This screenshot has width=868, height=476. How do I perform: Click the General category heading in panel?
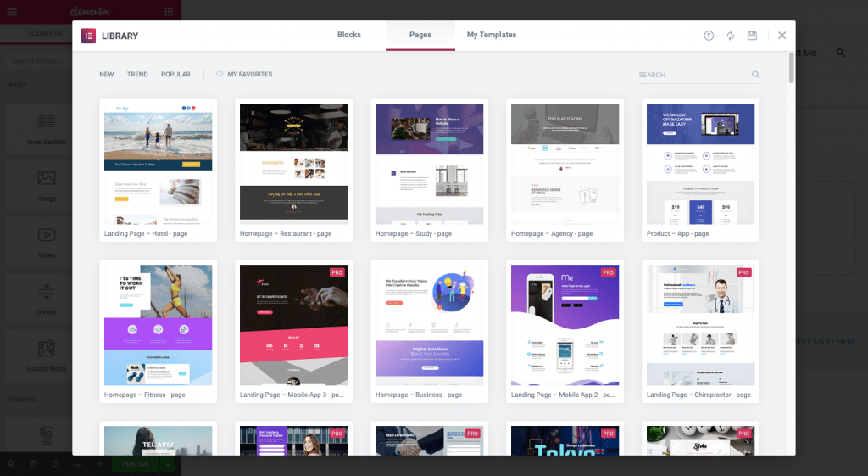[23, 400]
